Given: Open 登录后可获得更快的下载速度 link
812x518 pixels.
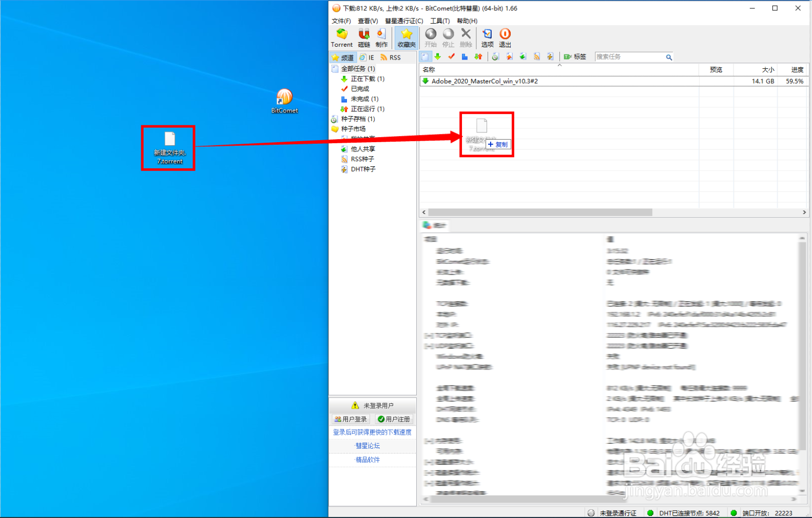Looking at the screenshot, I should [x=372, y=432].
